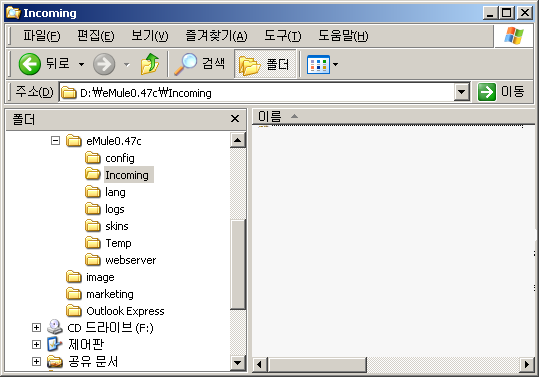Open the 도움말(H) menu

pos(343,35)
